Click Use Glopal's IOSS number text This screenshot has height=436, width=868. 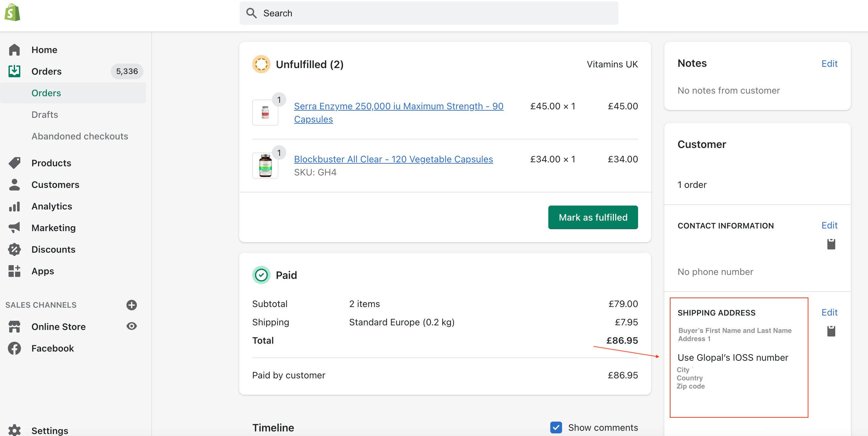[x=732, y=357]
